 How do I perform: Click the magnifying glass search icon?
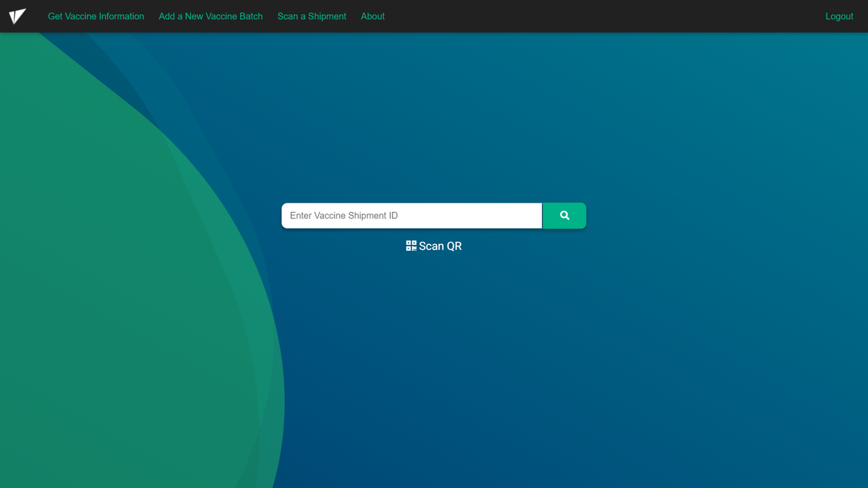click(564, 215)
